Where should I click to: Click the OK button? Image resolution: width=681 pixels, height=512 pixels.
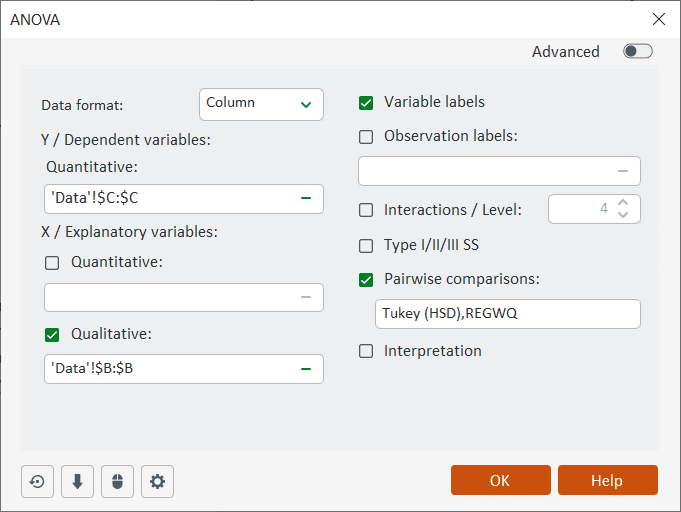(x=500, y=480)
